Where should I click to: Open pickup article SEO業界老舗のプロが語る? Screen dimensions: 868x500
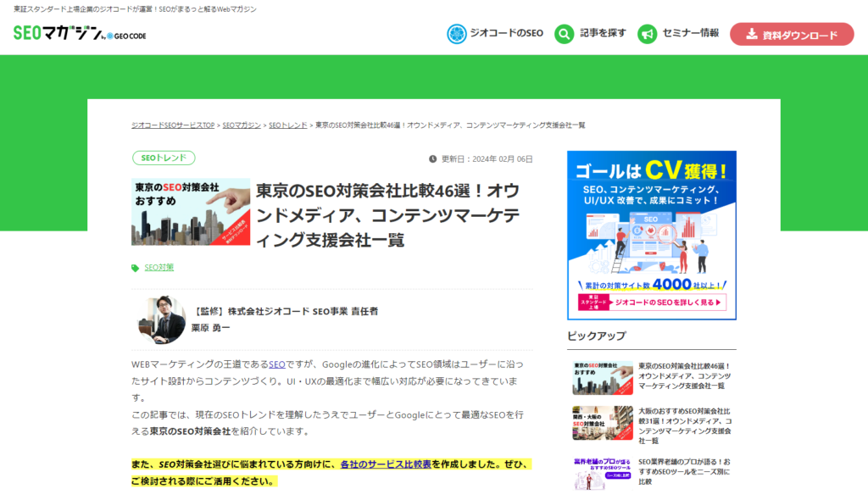point(685,471)
